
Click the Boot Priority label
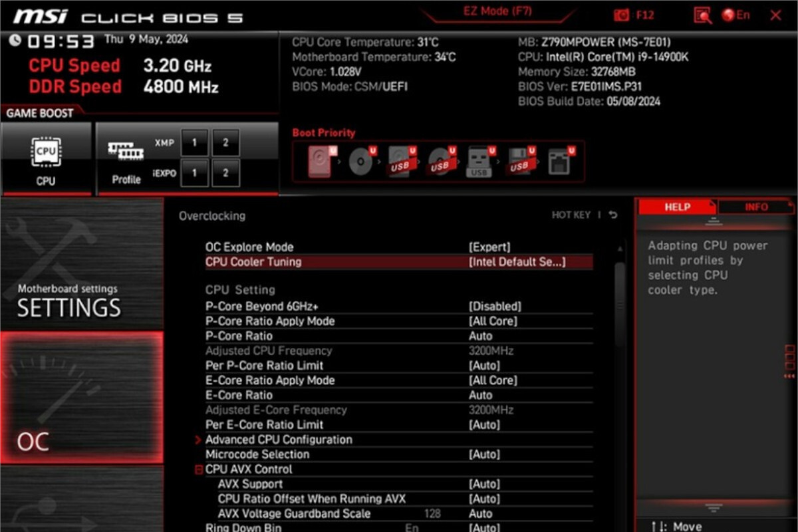(x=324, y=133)
